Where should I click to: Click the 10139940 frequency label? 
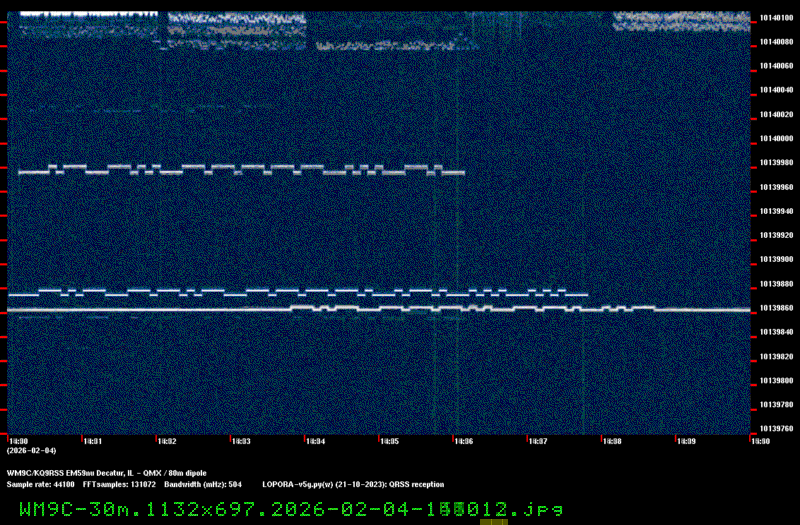[x=776, y=211]
